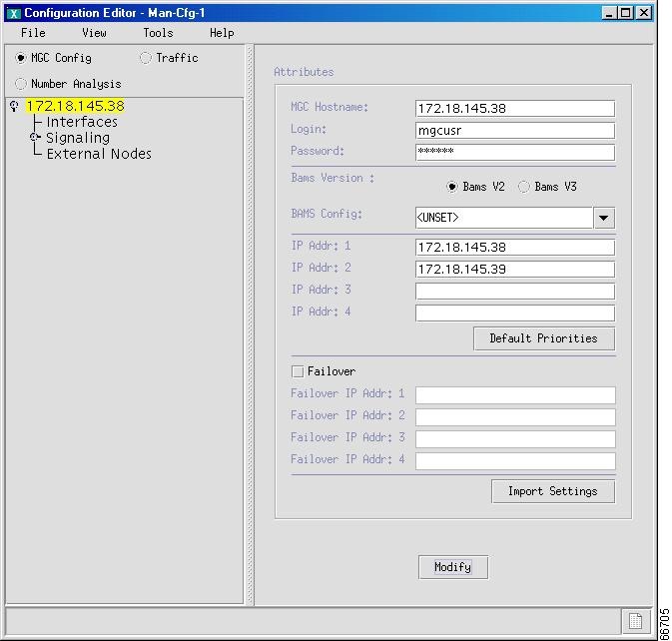Image resolution: width=672 pixels, height=641 pixels.
Task: Click the Failover IP Addr: 2 field
Action: [x=515, y=417]
